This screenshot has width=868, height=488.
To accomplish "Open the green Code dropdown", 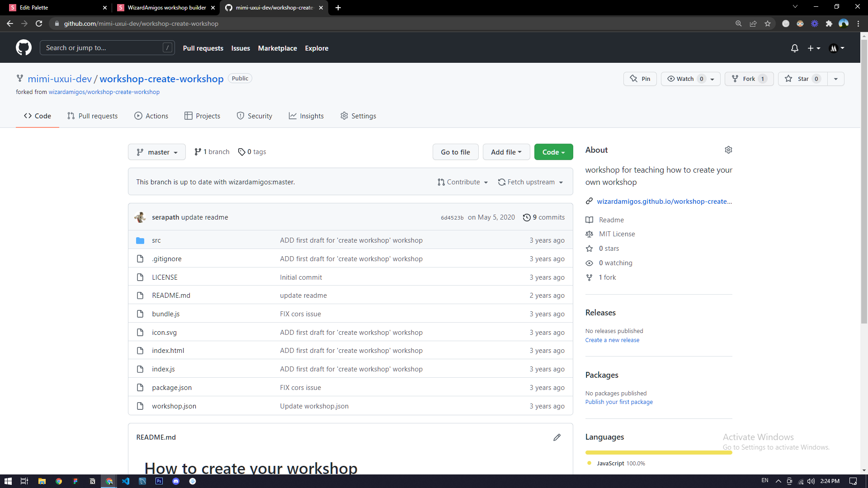I will point(553,152).
